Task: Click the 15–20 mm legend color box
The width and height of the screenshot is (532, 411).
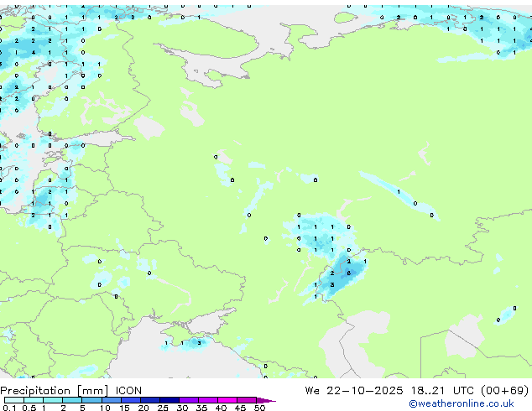Action: [x=131, y=400]
